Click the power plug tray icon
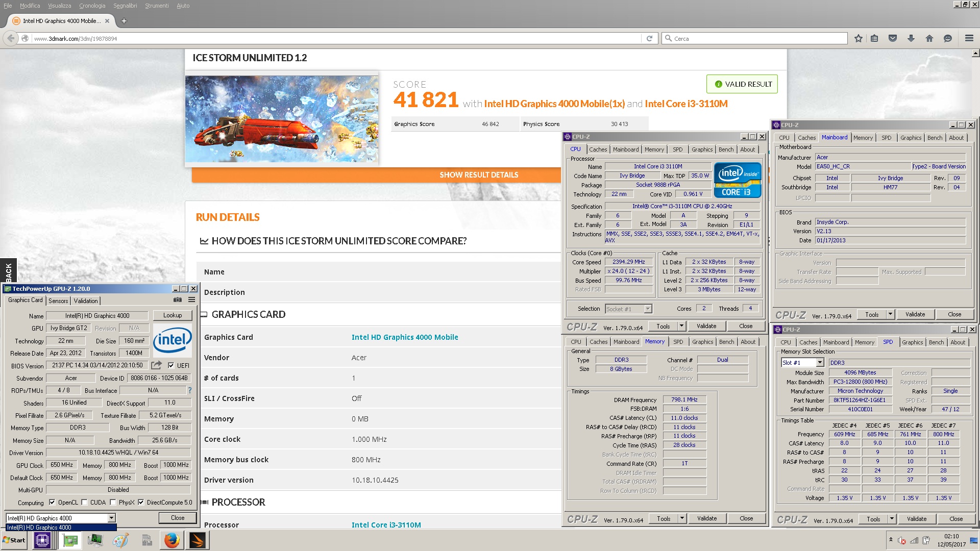980x551 pixels. [925, 541]
